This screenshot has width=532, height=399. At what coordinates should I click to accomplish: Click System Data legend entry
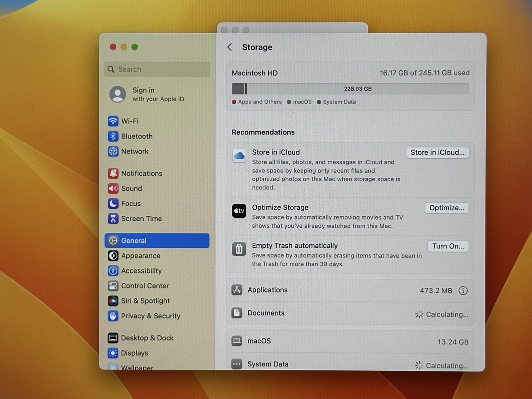pos(336,102)
